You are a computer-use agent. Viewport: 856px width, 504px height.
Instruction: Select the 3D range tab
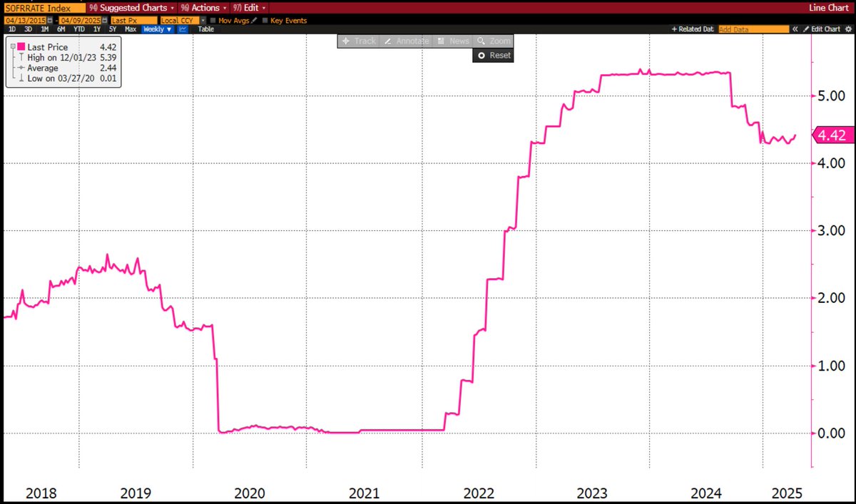[28, 29]
